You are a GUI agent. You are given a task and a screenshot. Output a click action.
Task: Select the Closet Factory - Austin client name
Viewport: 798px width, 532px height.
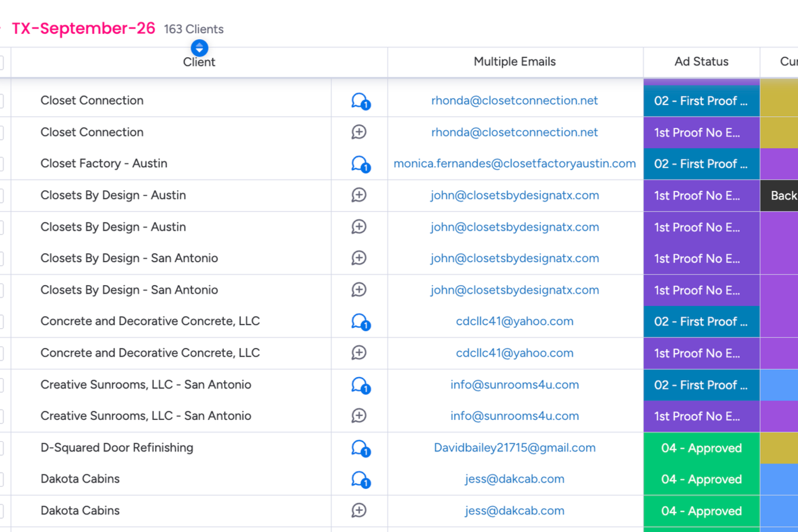coord(104,163)
